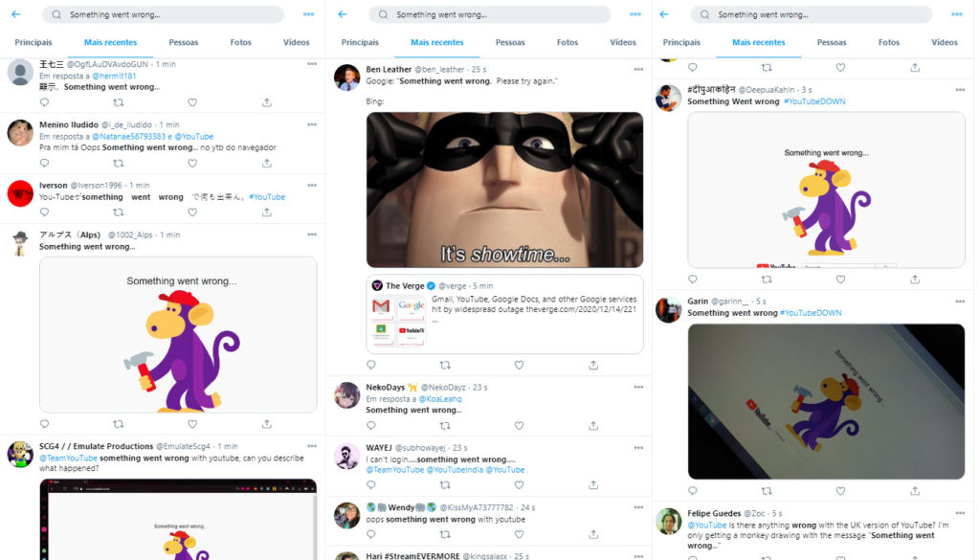Open Pessoas tab in right column

832,42
